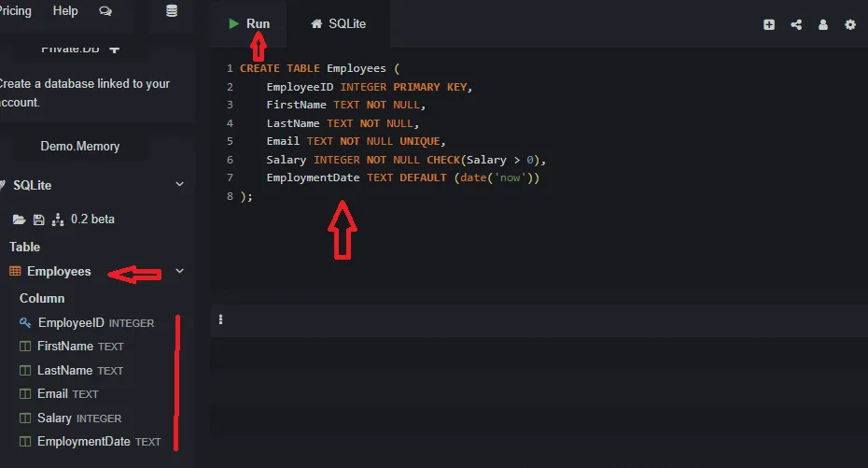Viewport: 868px width, 468px height.
Task: Select the EmployeeID column entry
Action: tap(70, 322)
